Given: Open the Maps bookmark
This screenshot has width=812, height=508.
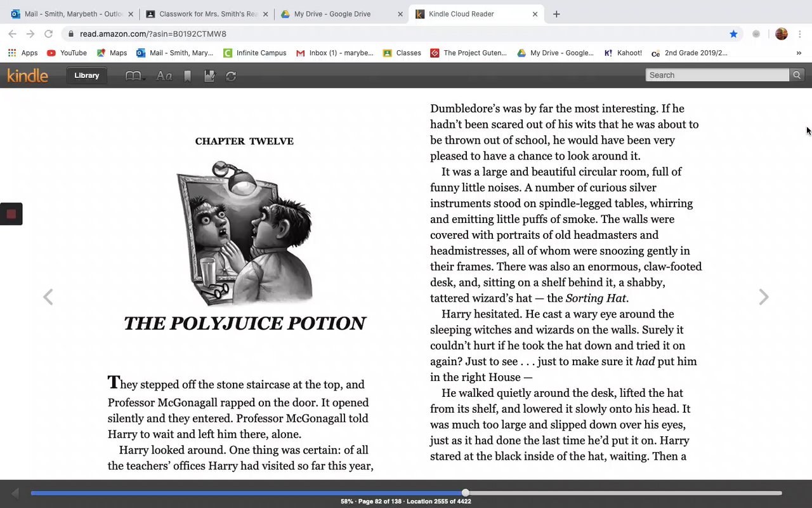Looking at the screenshot, I should click(x=112, y=53).
